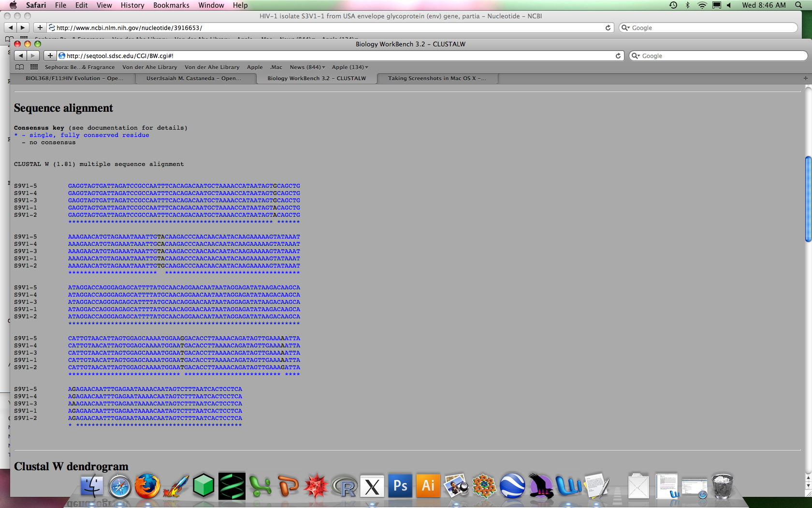
Task: Switch to the BIOL368/F11:HIV Evolution tab
Action: (74, 78)
